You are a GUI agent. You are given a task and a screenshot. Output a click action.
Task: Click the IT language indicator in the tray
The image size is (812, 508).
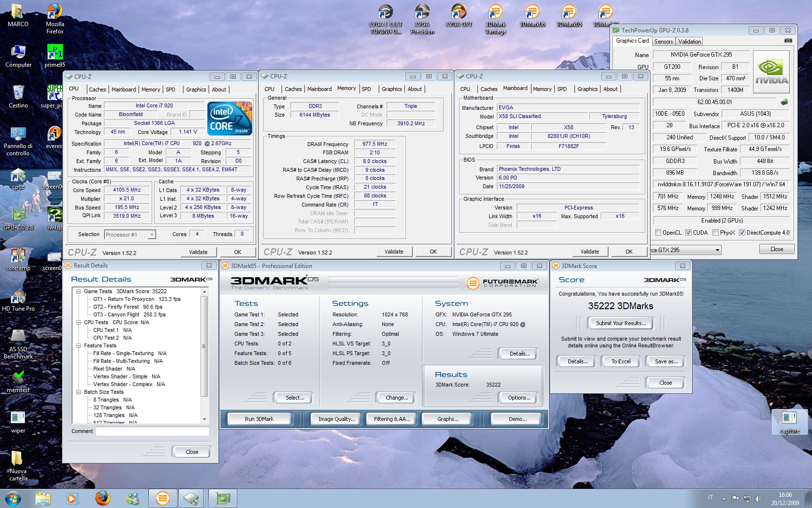pyautogui.click(x=710, y=497)
